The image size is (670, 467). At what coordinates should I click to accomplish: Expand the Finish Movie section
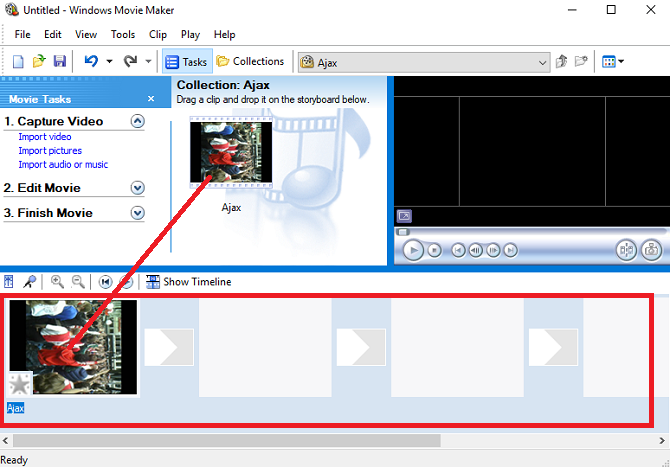138,212
